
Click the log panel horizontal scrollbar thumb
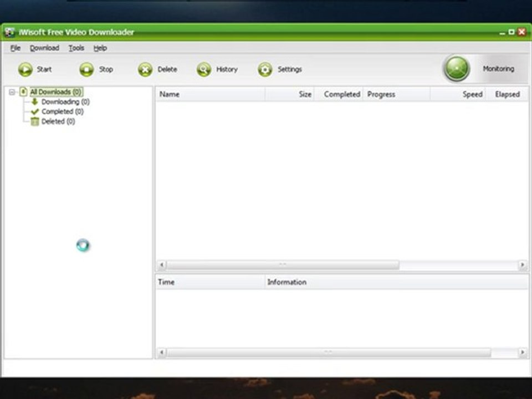pyautogui.click(x=329, y=353)
